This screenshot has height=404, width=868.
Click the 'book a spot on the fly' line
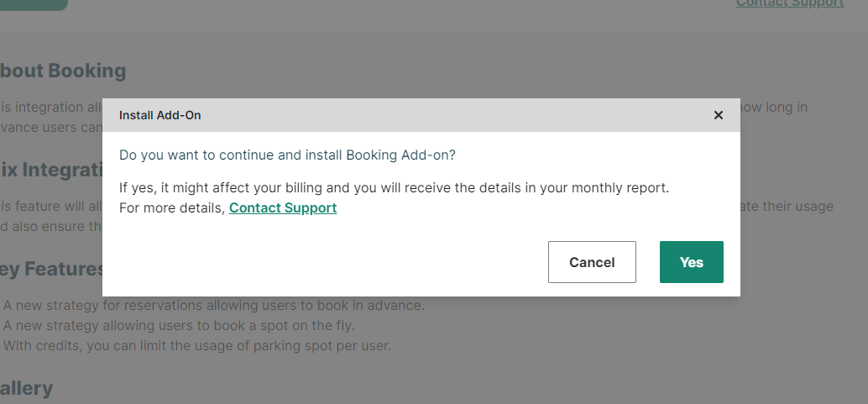178,325
